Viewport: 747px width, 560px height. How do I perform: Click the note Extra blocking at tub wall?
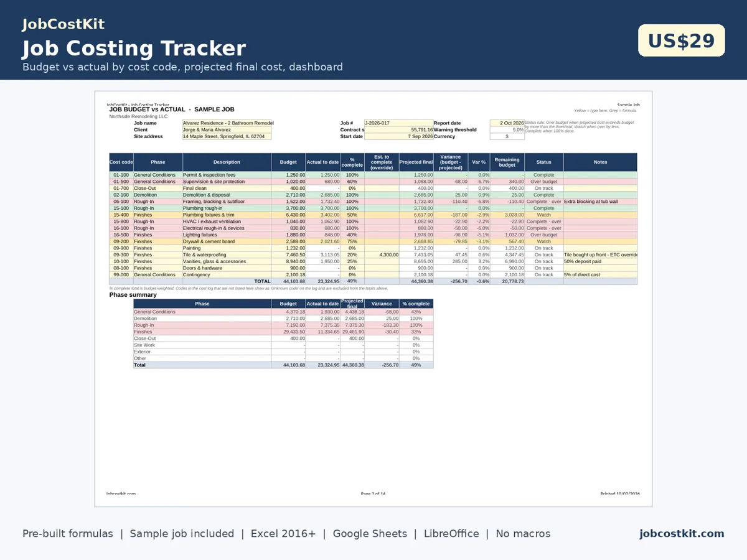[x=600, y=202]
